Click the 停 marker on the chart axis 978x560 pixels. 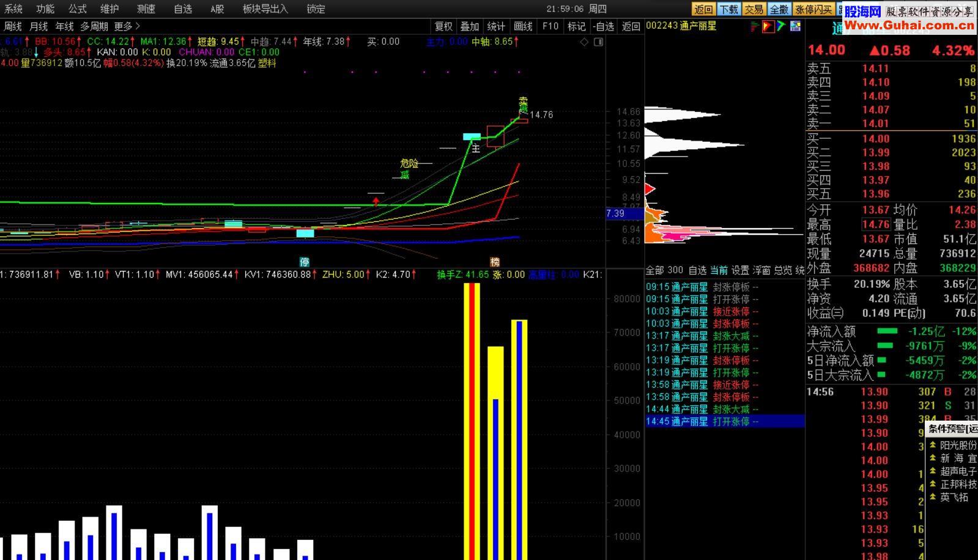(x=304, y=262)
